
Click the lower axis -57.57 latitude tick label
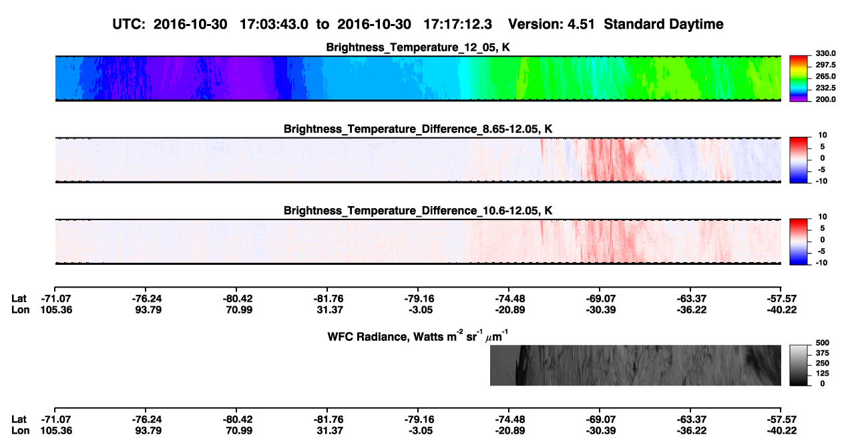pyautogui.click(x=781, y=419)
